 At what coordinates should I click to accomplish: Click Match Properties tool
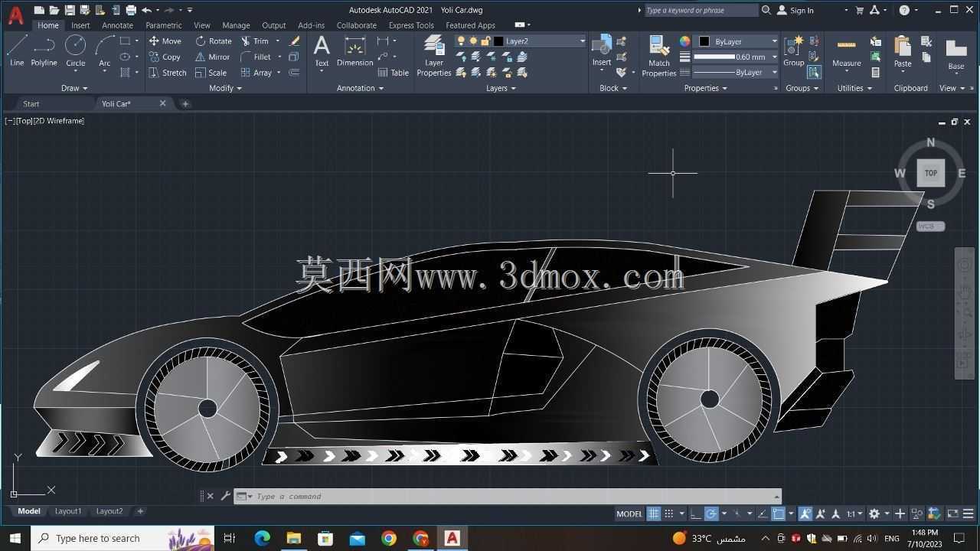tap(658, 55)
